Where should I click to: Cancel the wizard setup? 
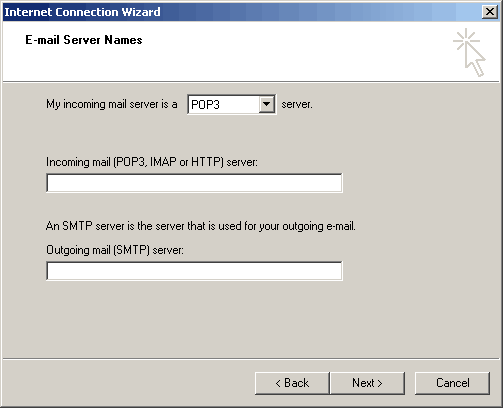453,383
